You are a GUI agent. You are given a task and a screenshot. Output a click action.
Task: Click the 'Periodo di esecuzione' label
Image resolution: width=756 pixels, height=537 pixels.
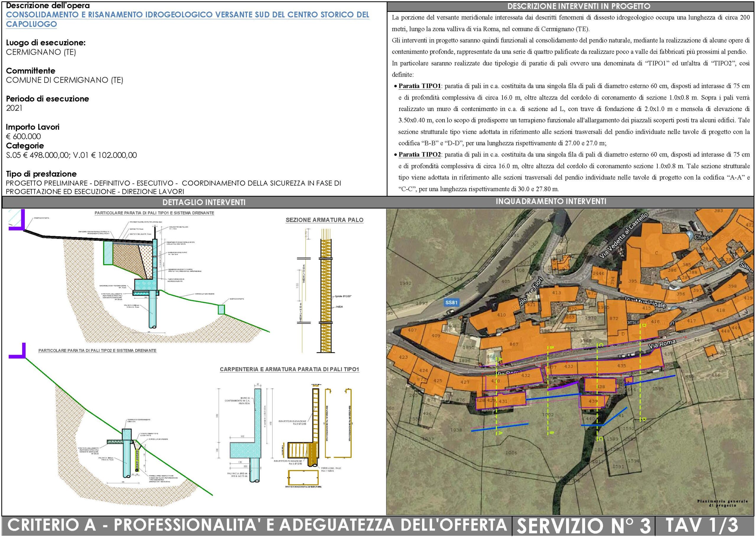[x=47, y=99]
